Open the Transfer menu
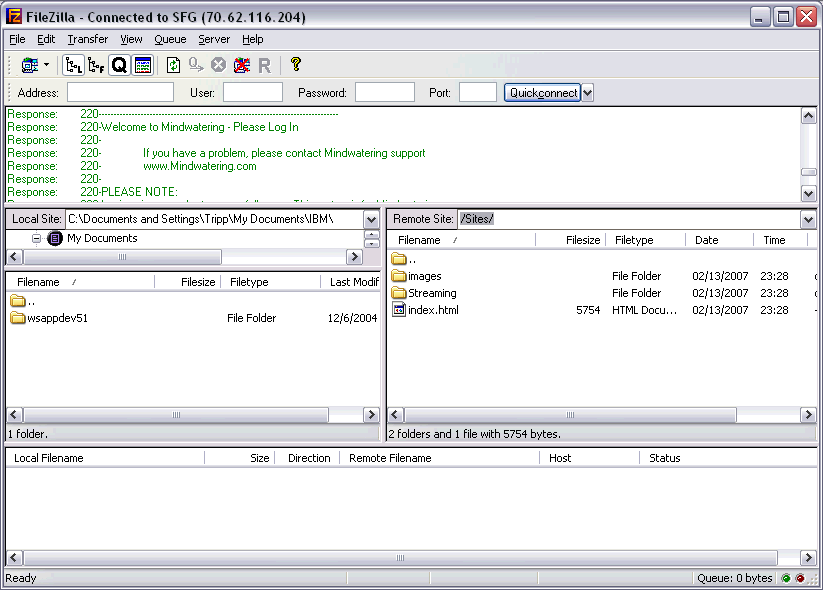Screen dimensions: 823x590 click(x=88, y=39)
